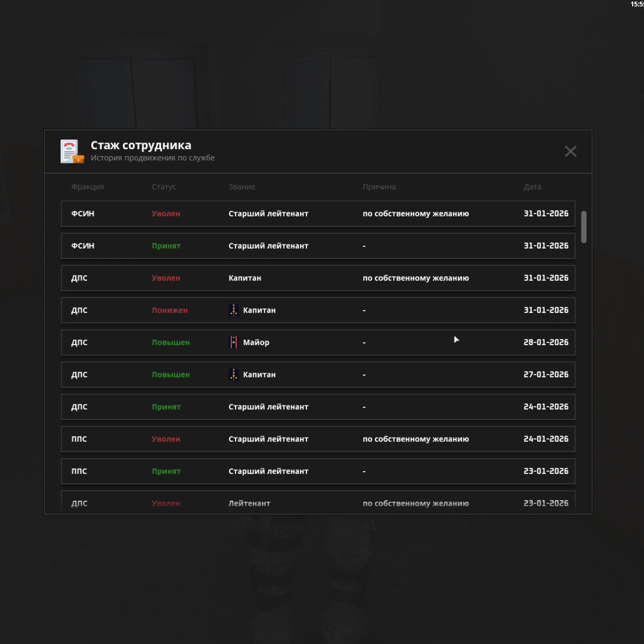Select the ППС Уволен record row
Screen dimensions: 644x644
(x=318, y=439)
